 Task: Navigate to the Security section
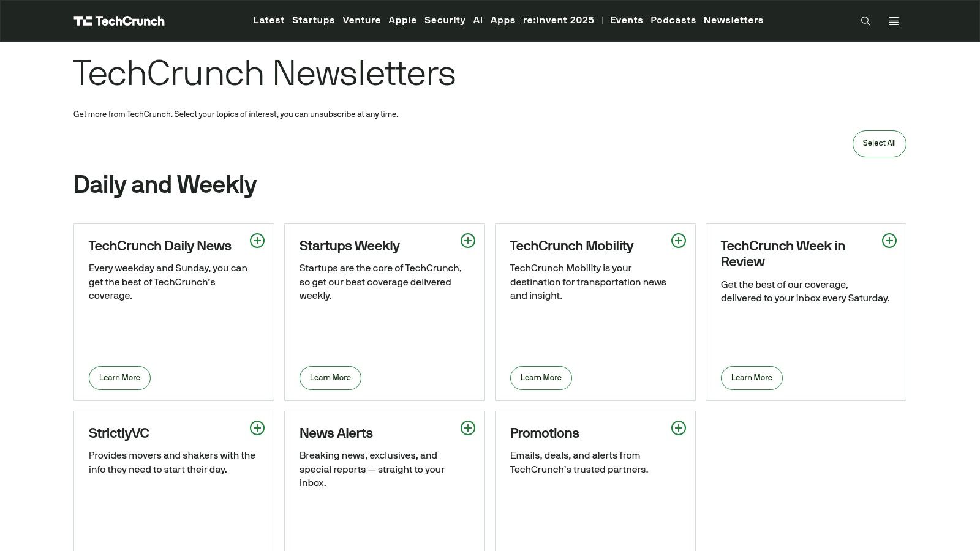pos(445,20)
